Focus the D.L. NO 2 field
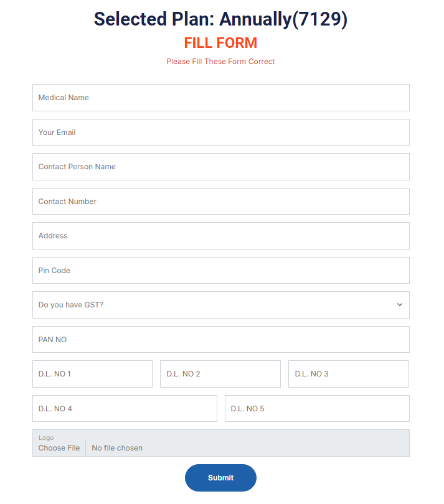 coord(220,374)
